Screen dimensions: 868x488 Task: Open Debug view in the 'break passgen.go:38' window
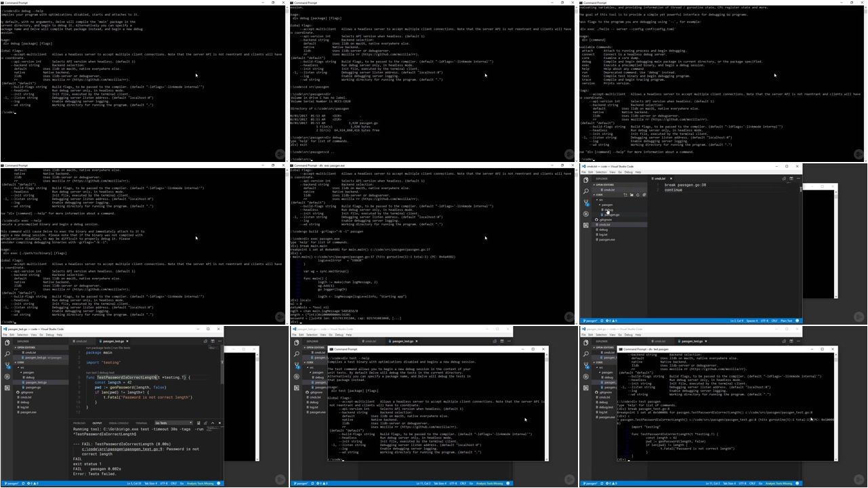coord(586,214)
